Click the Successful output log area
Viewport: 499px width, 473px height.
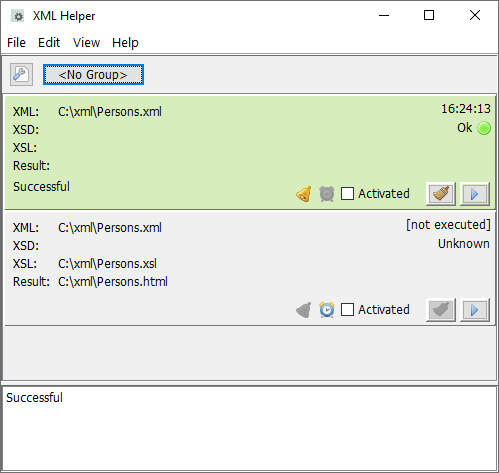(x=249, y=428)
